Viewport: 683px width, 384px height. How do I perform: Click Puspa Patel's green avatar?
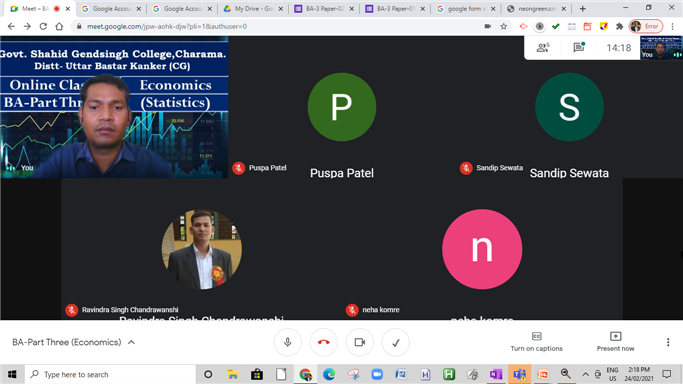(x=342, y=107)
